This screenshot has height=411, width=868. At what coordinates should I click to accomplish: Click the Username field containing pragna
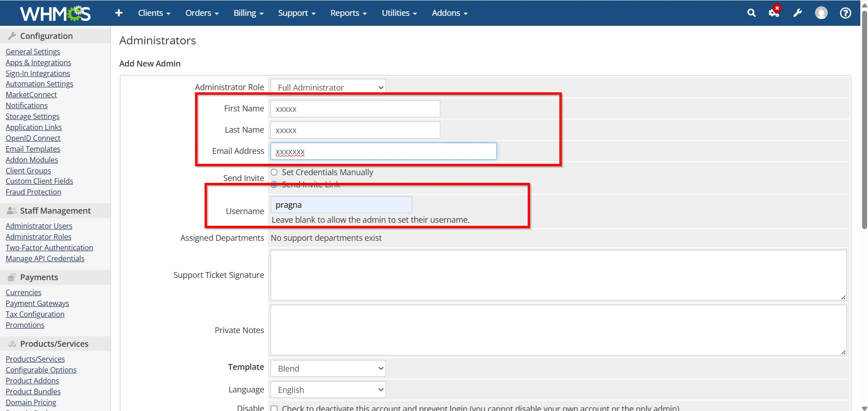tap(341, 205)
